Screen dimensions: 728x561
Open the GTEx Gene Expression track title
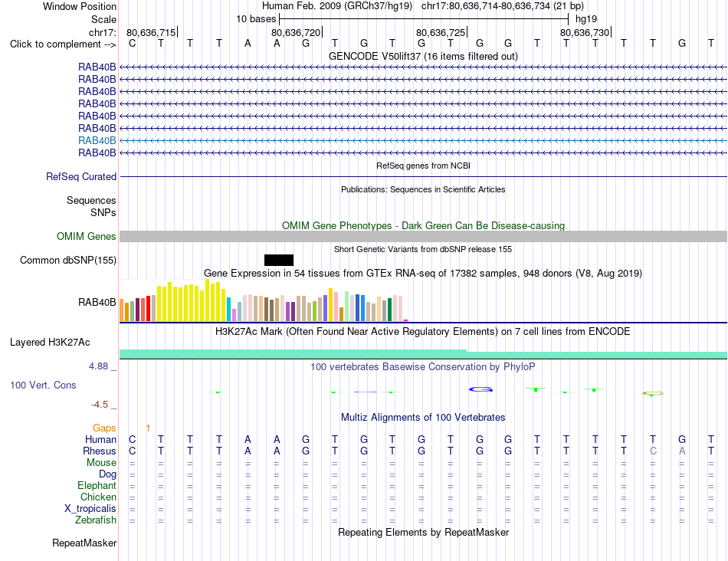click(x=423, y=273)
